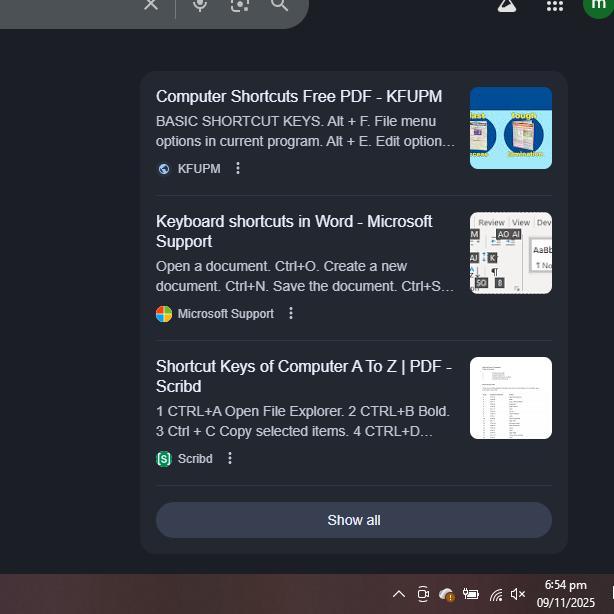Screen dimensions: 614x614
Task: Click the Microsoft Support source name
Action: coord(226,314)
